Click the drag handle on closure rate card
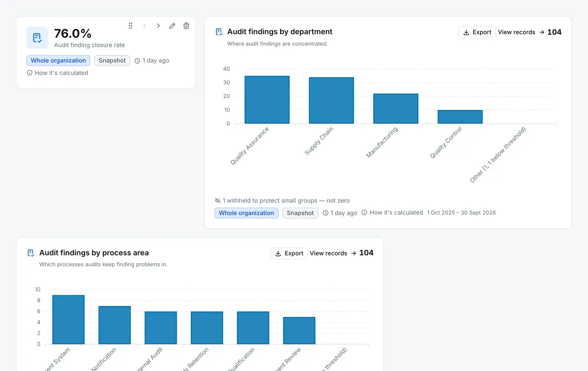Screen dimensions: 588x371 130,26
